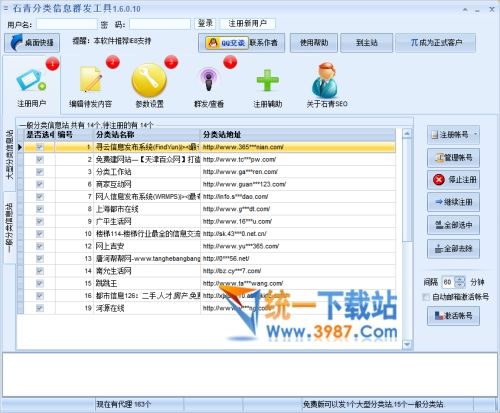Click the 激活帐号 button
Image resolution: width=500 pixels, height=413 pixels.
[x=453, y=316]
